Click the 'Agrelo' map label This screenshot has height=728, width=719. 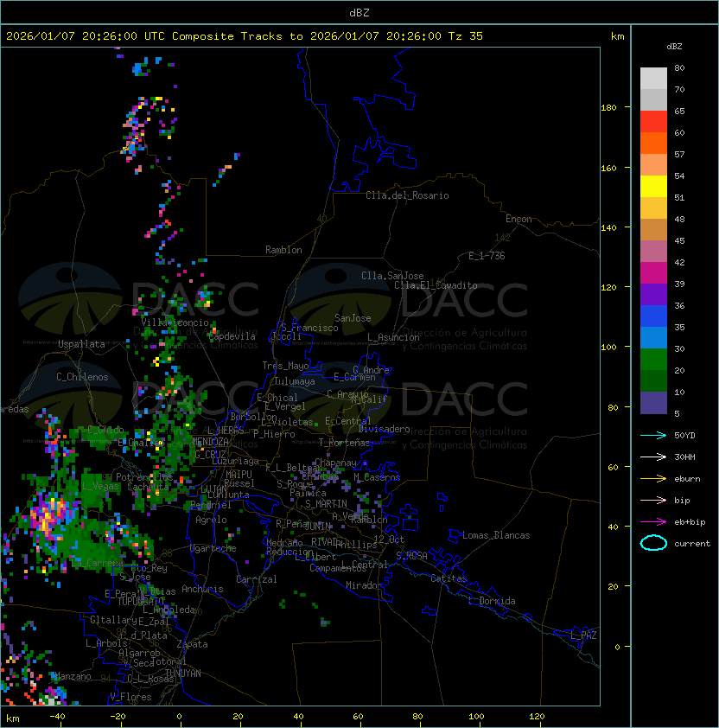coord(211,520)
